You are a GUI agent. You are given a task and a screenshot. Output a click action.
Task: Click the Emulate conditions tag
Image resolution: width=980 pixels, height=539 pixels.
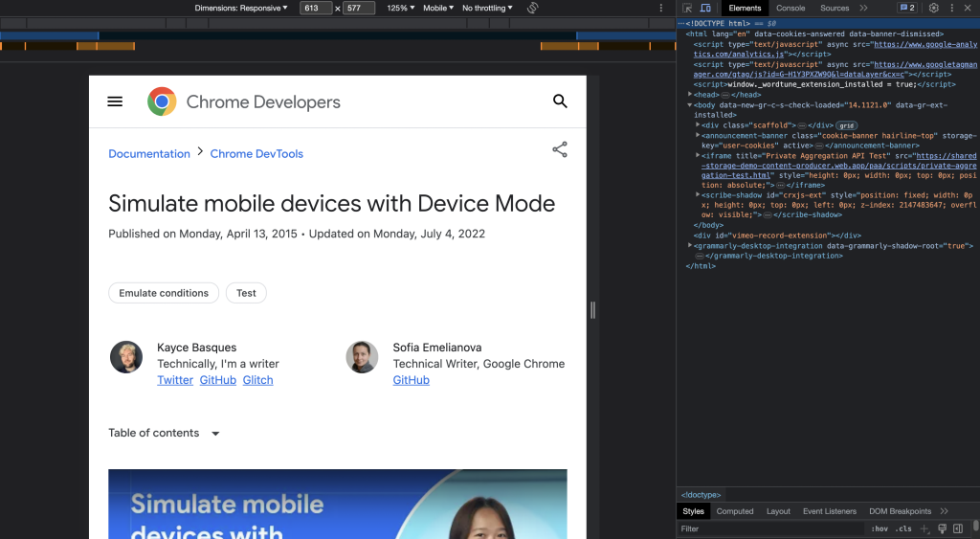164,293
